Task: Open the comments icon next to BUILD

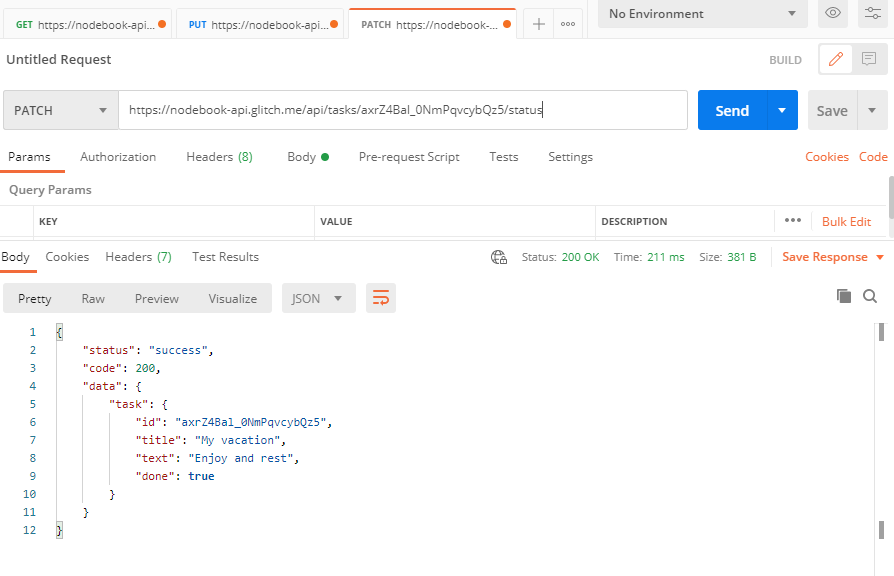Action: [869, 60]
